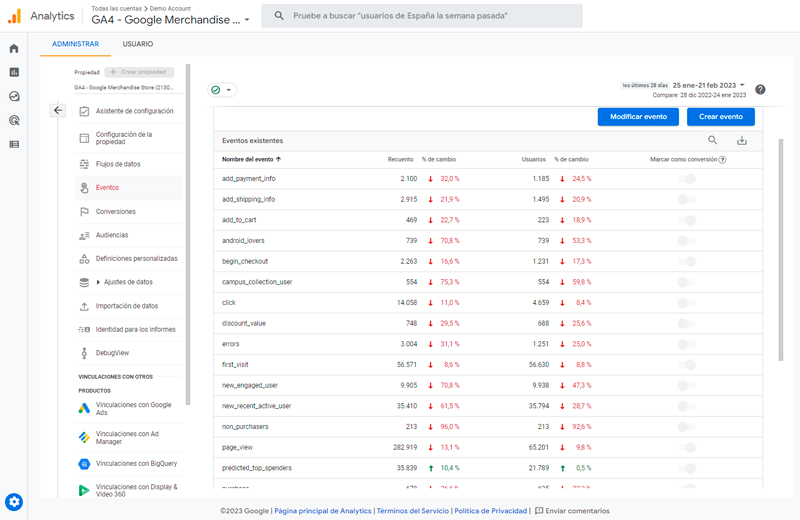This screenshot has width=800, height=520.
Task: Click the Audiencias people icon
Action: 84,235
